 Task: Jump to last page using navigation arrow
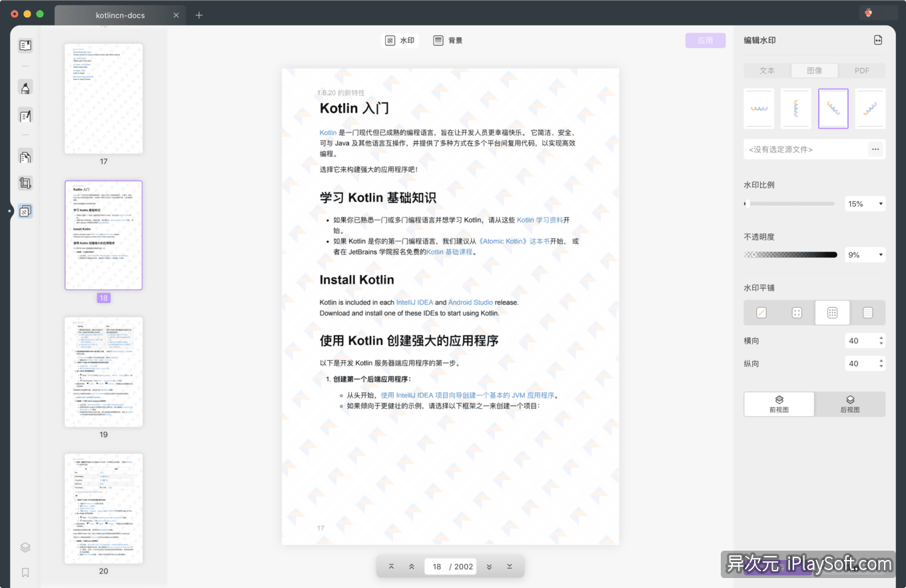click(510, 567)
